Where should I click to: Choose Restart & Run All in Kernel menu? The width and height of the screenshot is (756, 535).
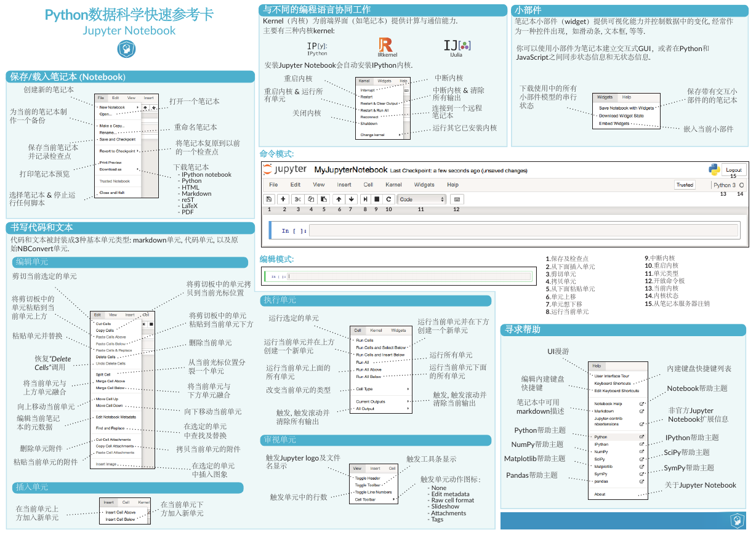374,110
